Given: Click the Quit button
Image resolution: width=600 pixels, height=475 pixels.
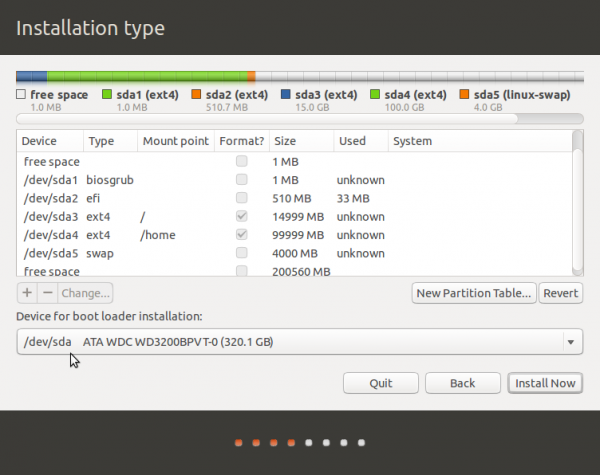Looking at the screenshot, I should coord(380,383).
